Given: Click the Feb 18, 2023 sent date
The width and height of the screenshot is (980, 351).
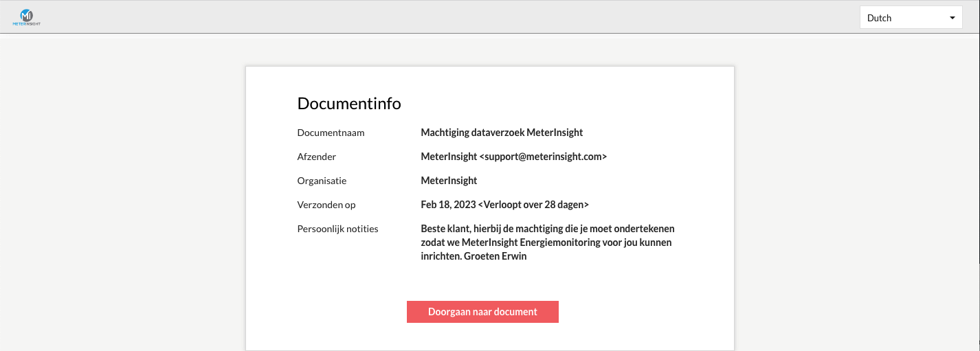Looking at the screenshot, I should tap(447, 205).
